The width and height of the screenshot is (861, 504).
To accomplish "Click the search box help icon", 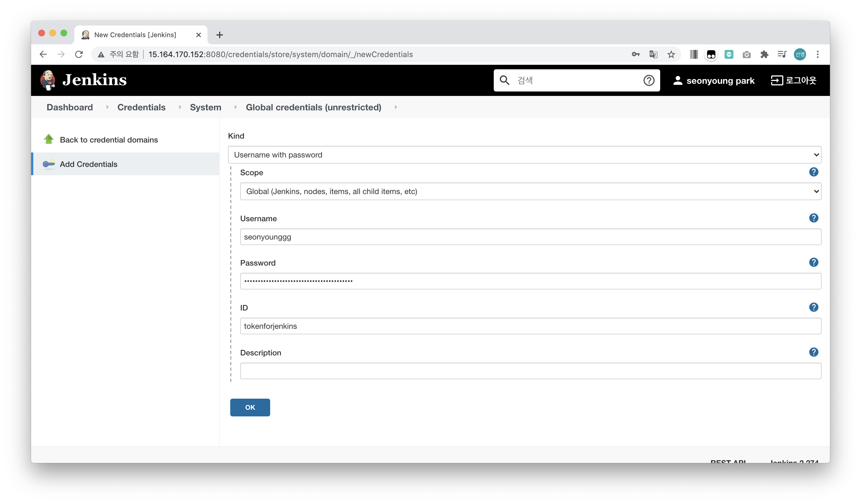I will (649, 81).
